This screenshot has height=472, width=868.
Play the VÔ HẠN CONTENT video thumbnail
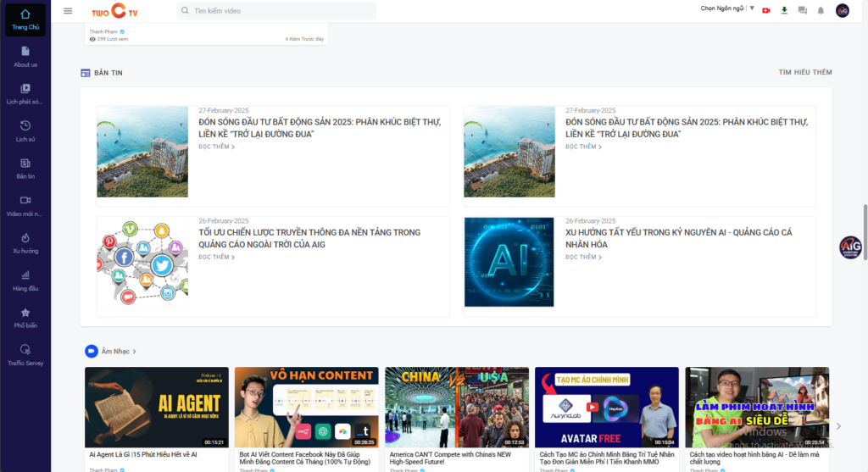(307, 408)
